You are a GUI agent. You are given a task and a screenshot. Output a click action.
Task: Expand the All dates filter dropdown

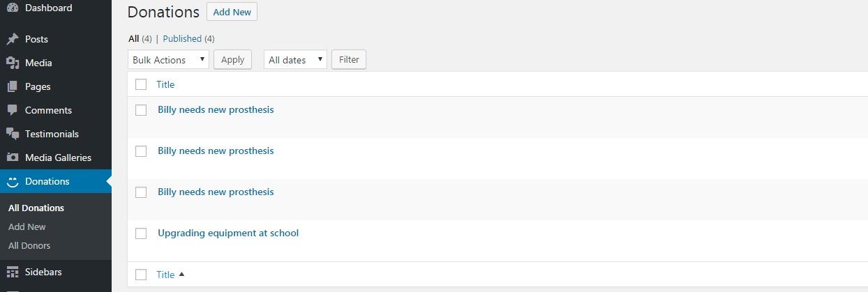(x=295, y=60)
